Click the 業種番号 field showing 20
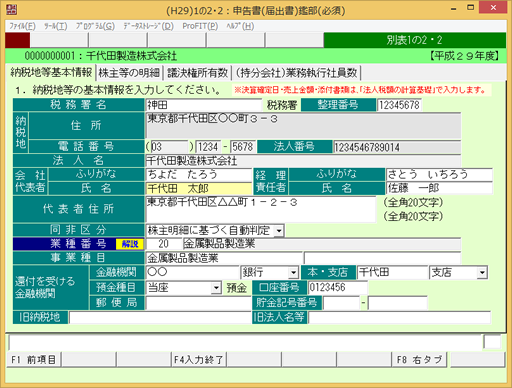Image resolution: width=512 pixels, height=388 pixels. (164, 244)
